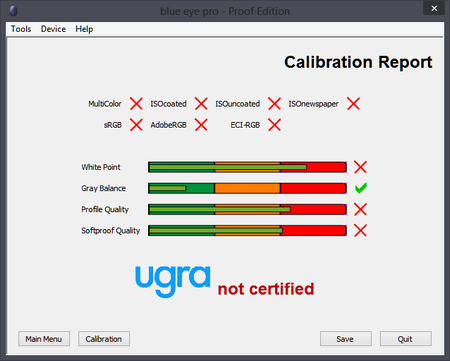
Task: Click the Softproof Quality fail X mark
Action: point(360,230)
